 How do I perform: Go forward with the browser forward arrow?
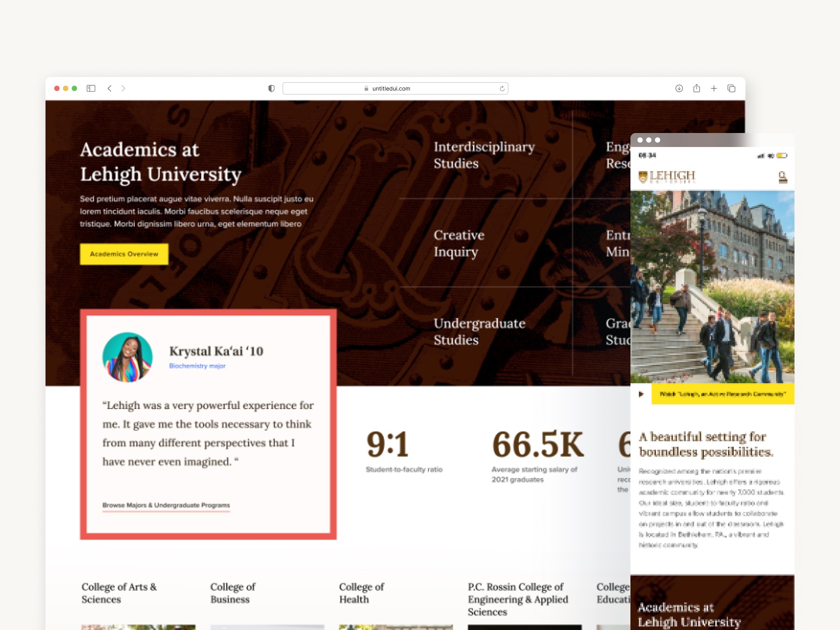(x=123, y=88)
